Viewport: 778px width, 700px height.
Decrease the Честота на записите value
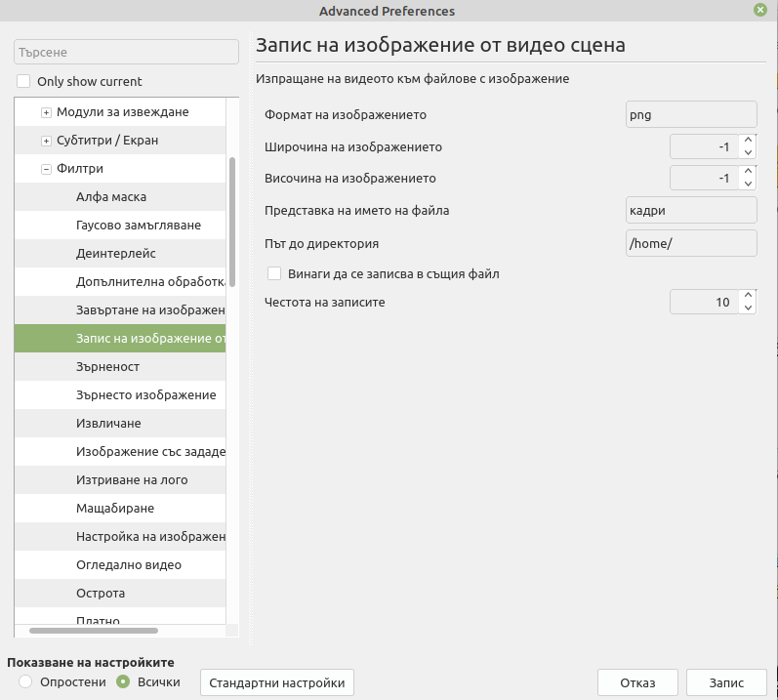pyautogui.click(x=748, y=309)
